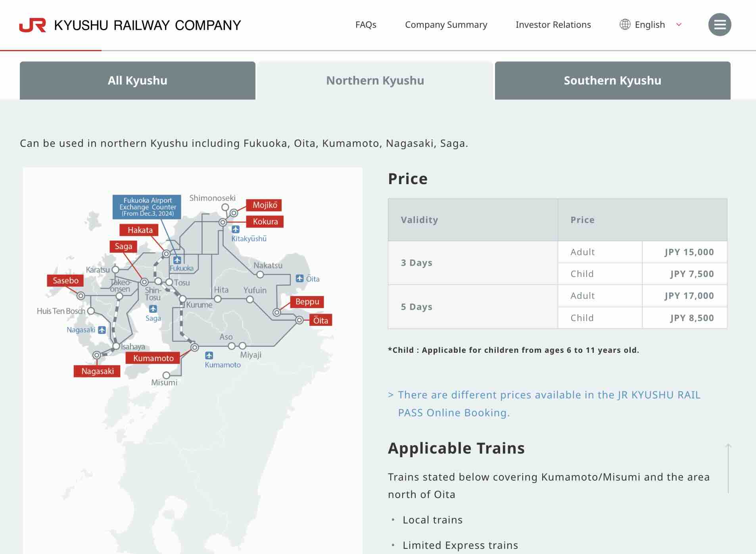Open Investor Relations link
Viewport: 756px width, 554px height.
coord(553,25)
